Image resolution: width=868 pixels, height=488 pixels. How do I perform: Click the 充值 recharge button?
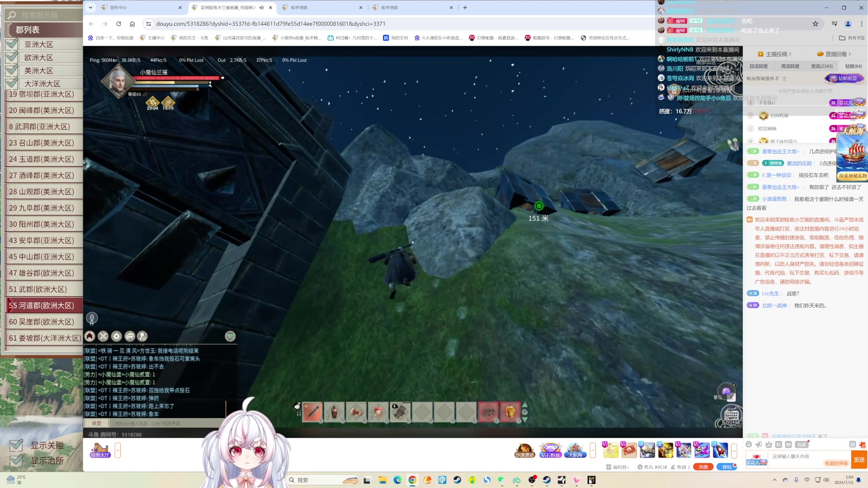pos(703,467)
